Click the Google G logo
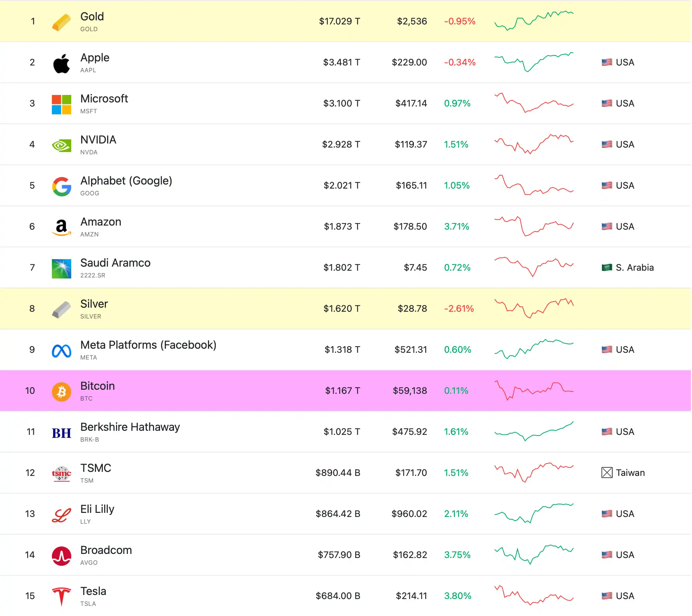 click(x=61, y=187)
